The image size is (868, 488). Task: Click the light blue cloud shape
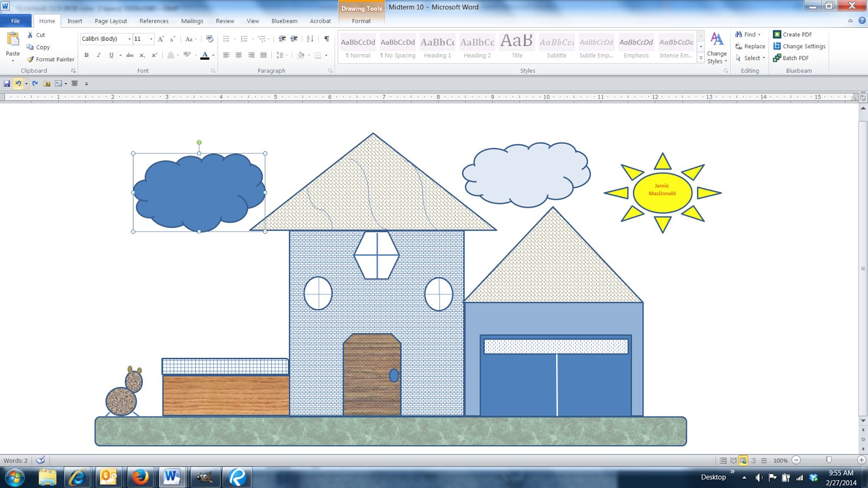526,174
